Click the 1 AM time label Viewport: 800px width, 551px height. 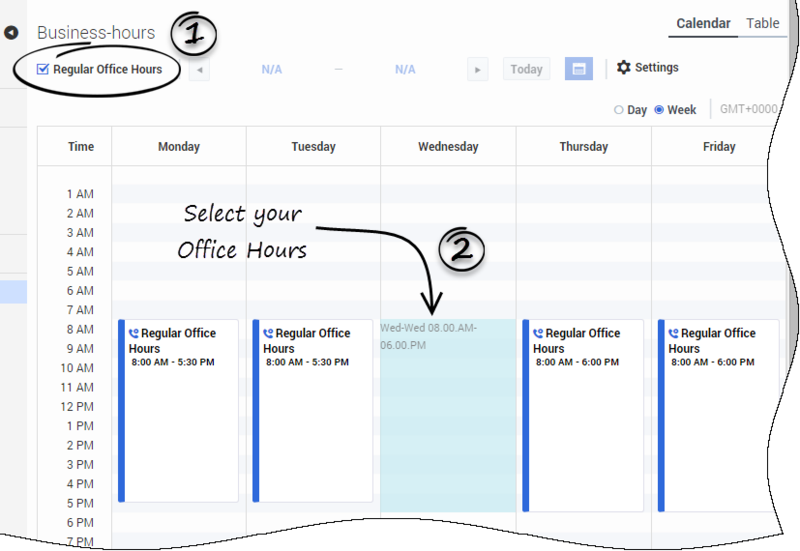tap(80, 194)
